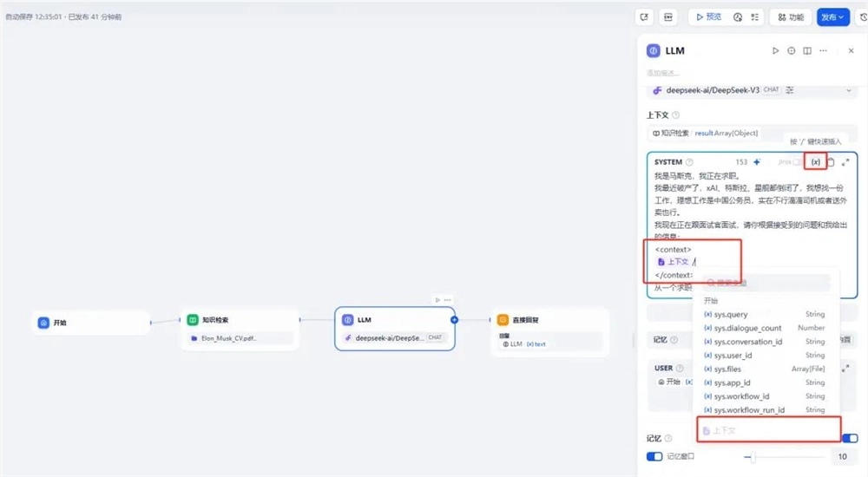Click deepseek-ai/DeepSe... label in LLM node
The image size is (868, 477).
point(390,338)
